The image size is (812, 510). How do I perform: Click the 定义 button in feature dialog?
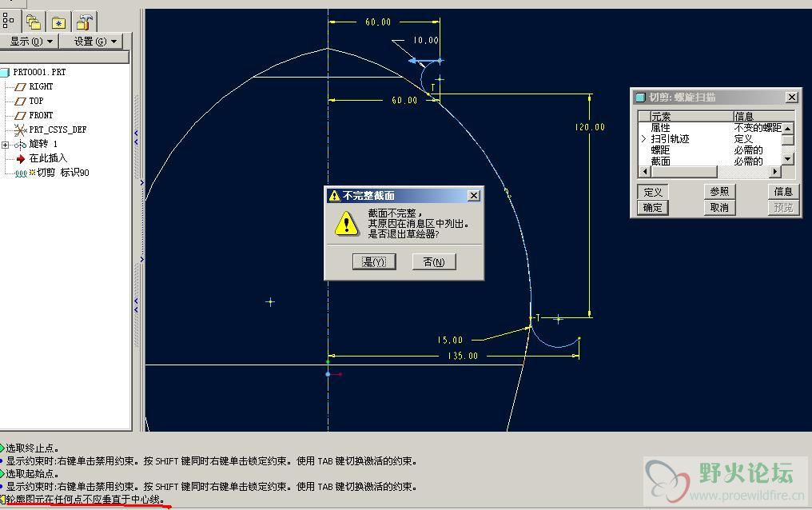[x=652, y=192]
